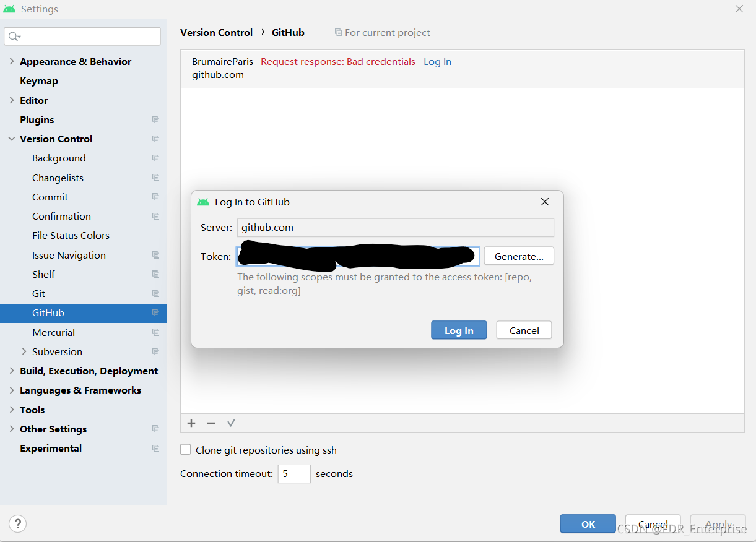Click the Remove account minus icon
The height and width of the screenshot is (542, 756).
(211, 423)
